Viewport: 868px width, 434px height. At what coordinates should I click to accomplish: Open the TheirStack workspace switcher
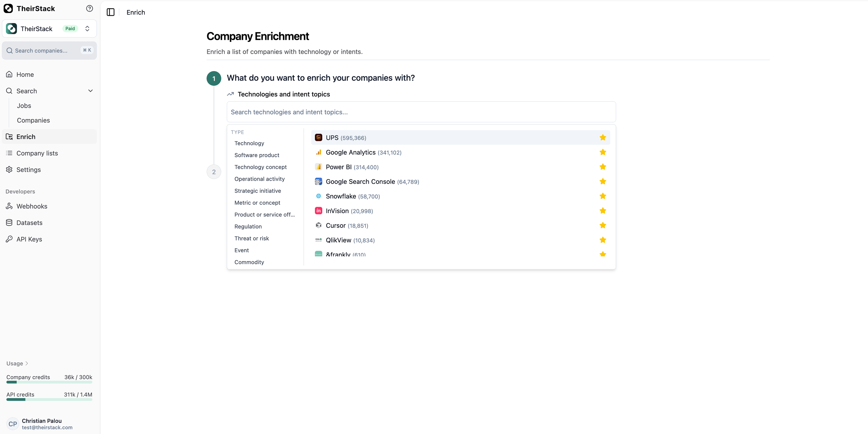[x=49, y=29]
